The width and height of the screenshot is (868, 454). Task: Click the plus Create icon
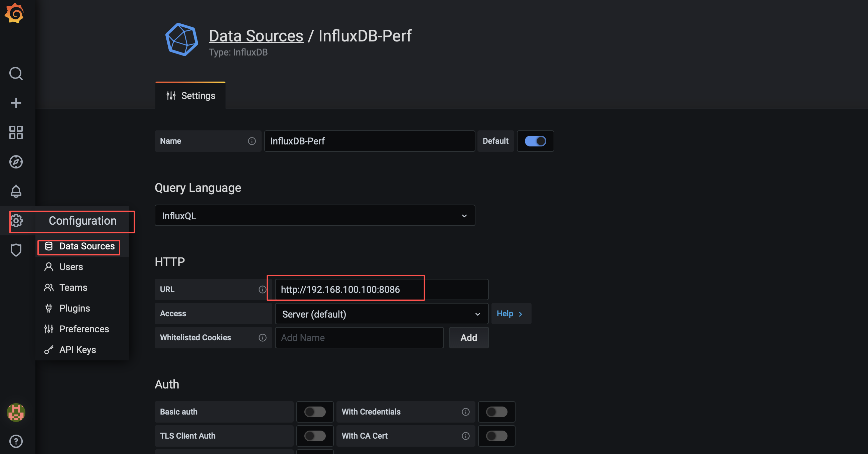[16, 103]
